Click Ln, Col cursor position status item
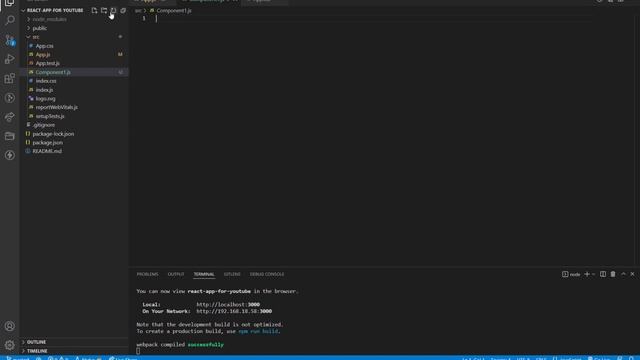The width and height of the screenshot is (640, 360). coord(473,358)
